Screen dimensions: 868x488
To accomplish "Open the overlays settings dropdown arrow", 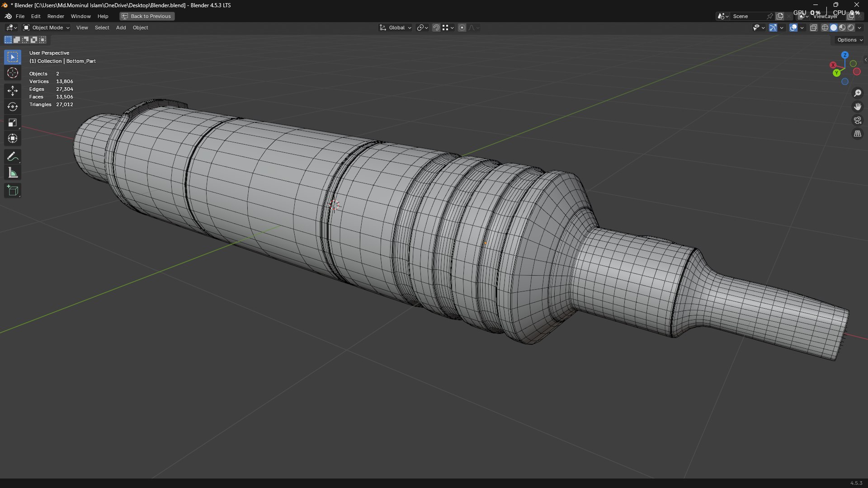I will 802,28.
